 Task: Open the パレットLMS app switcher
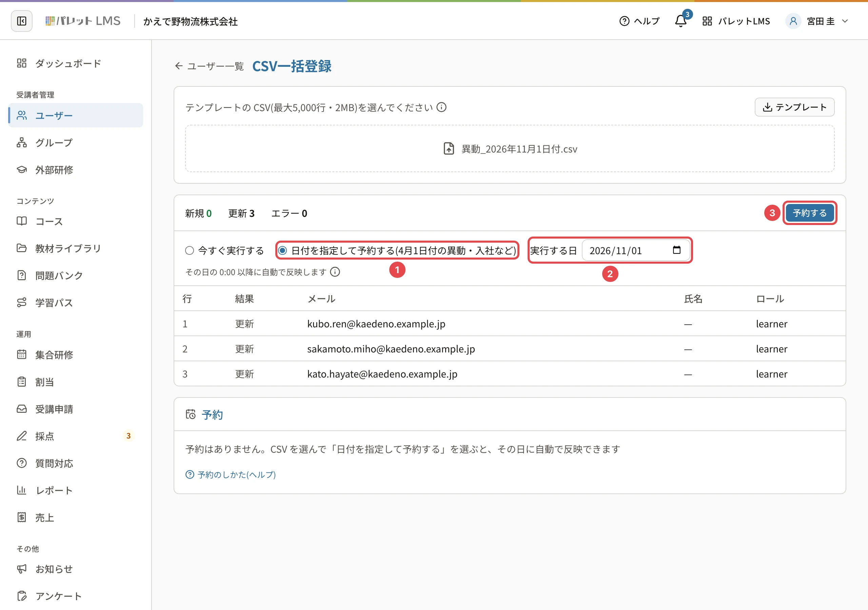[x=736, y=21]
